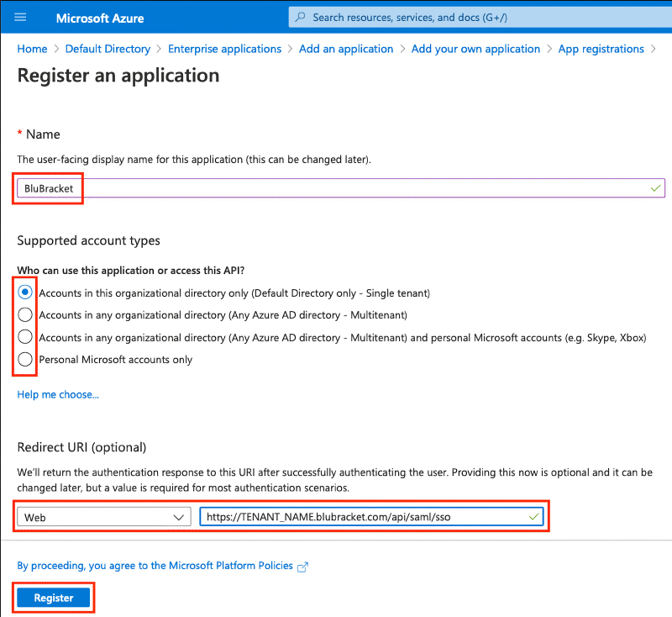Click the external link icon beside Platform Policies
The height and width of the screenshot is (617, 672).
coord(302,567)
